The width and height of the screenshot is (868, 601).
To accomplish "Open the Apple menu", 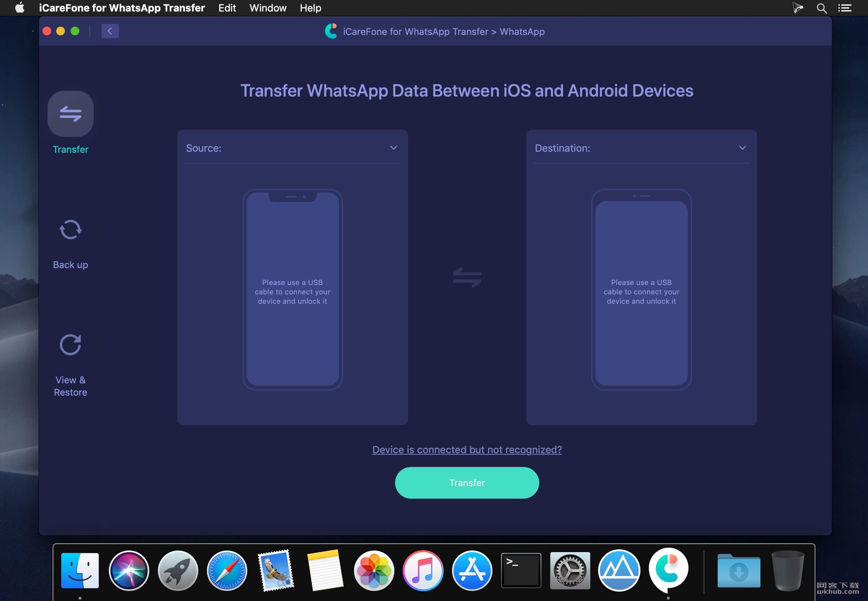I will click(x=20, y=8).
